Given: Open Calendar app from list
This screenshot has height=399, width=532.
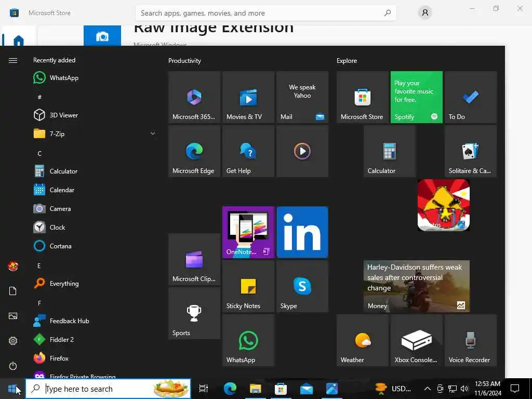Looking at the screenshot, I should click(94, 190).
